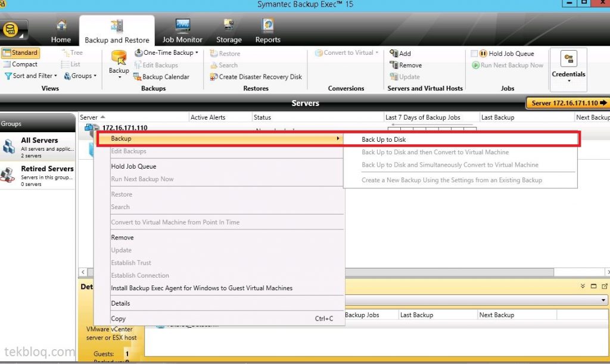Image resolution: width=610 pixels, height=364 pixels.
Task: Click Update in the context menu
Action: 121,250
